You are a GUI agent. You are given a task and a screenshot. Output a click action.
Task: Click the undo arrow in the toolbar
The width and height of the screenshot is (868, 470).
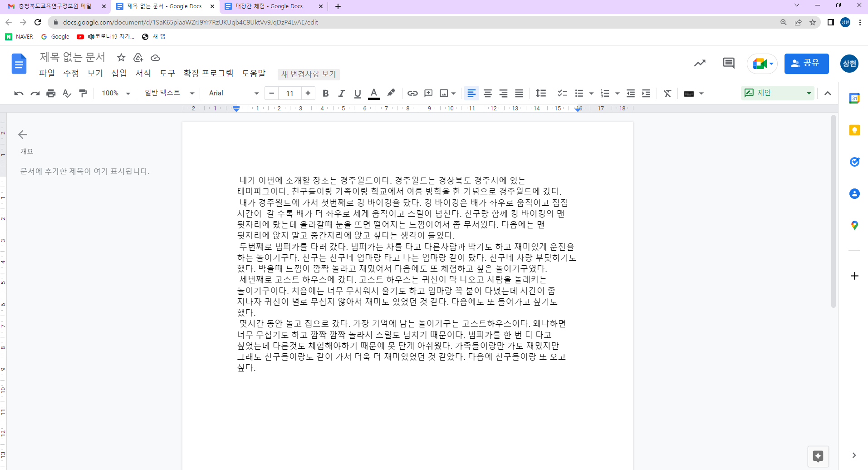19,94
